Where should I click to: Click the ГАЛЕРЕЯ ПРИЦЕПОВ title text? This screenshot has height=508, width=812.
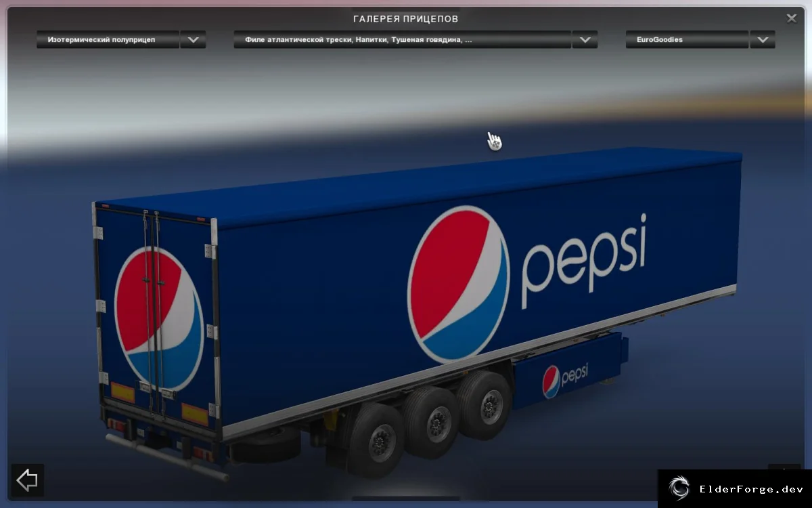[406, 18]
